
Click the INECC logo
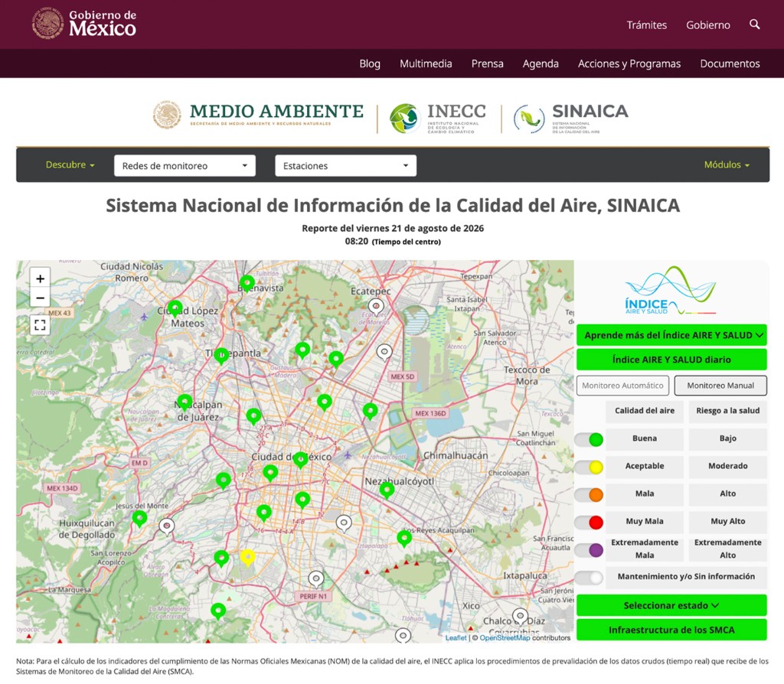click(438, 119)
